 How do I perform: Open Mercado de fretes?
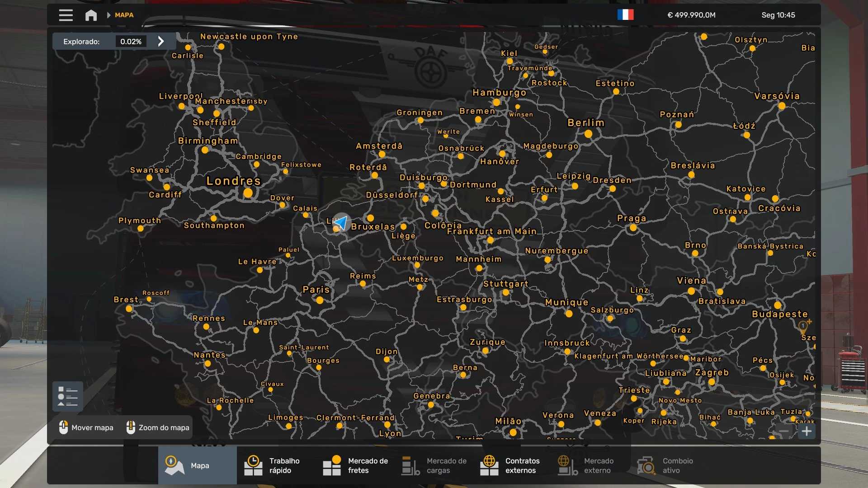pos(355,465)
